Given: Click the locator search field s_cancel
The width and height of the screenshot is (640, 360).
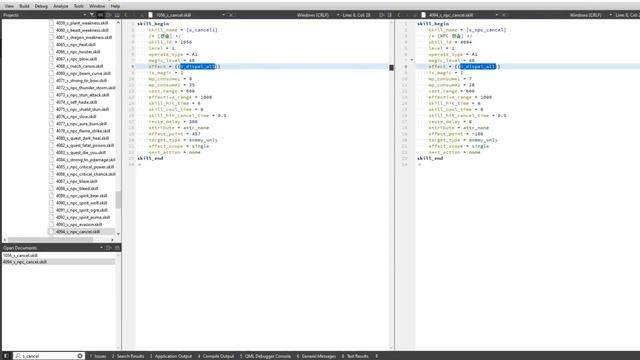Looking at the screenshot, I should (48, 356).
